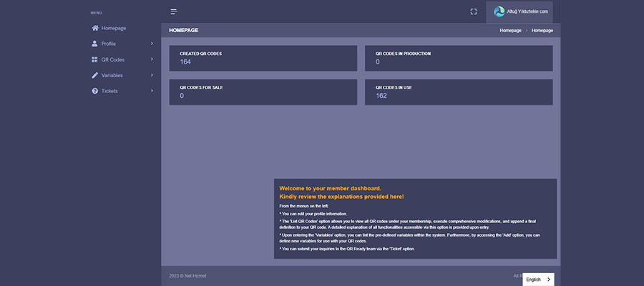The image size is (644, 286).
Task: Click the first Homepage breadcrumb link
Action: [510, 30]
